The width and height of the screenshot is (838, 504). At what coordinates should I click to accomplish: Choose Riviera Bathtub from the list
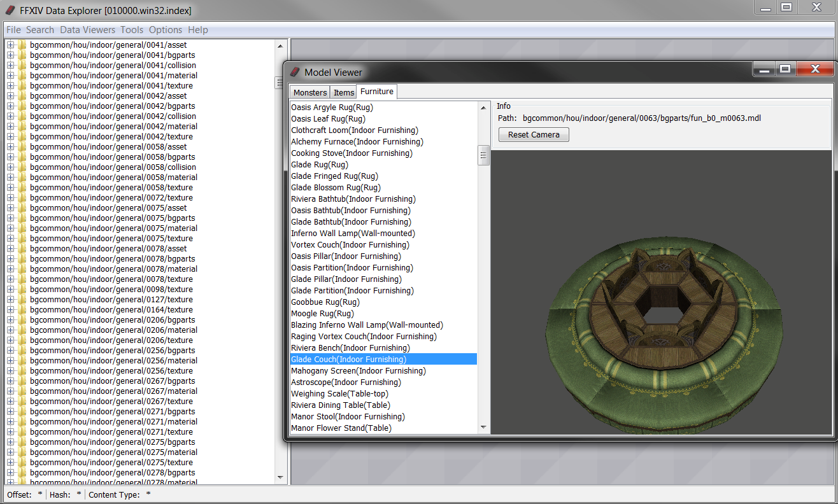[384, 199]
